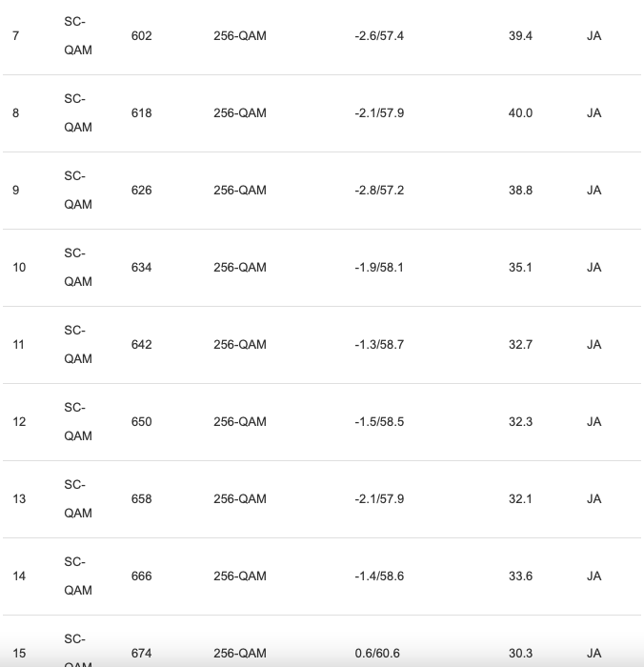Screen dimensions: 644x667
Task: Select the 40.0 value in row 8
Action: point(520,113)
